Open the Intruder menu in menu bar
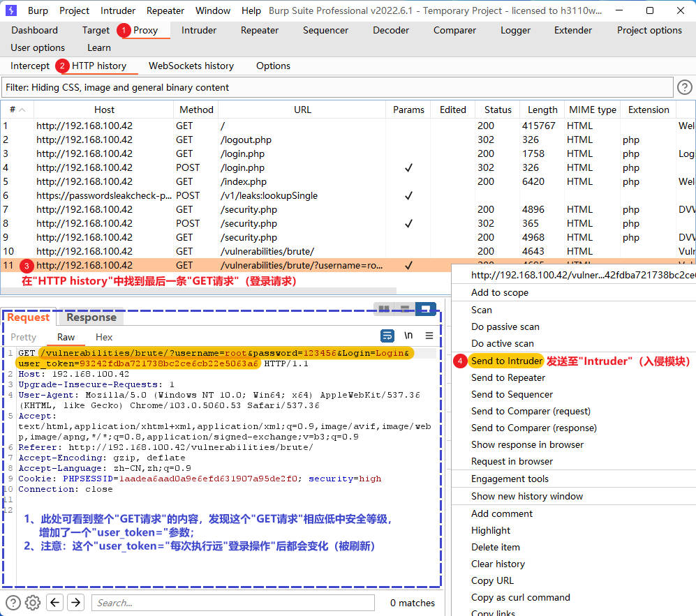Image resolution: width=696 pixels, height=616 pixels. click(117, 10)
